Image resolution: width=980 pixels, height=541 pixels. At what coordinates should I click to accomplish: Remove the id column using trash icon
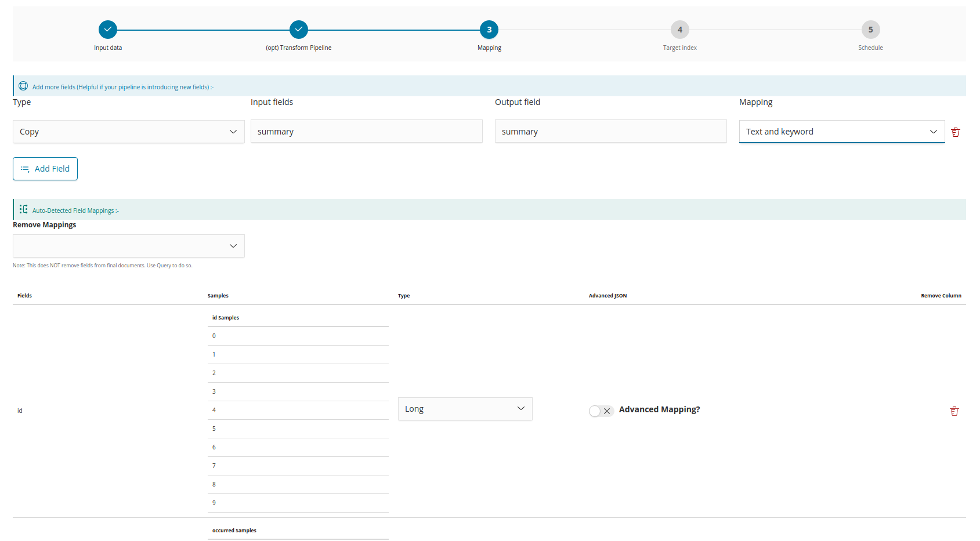coord(954,411)
